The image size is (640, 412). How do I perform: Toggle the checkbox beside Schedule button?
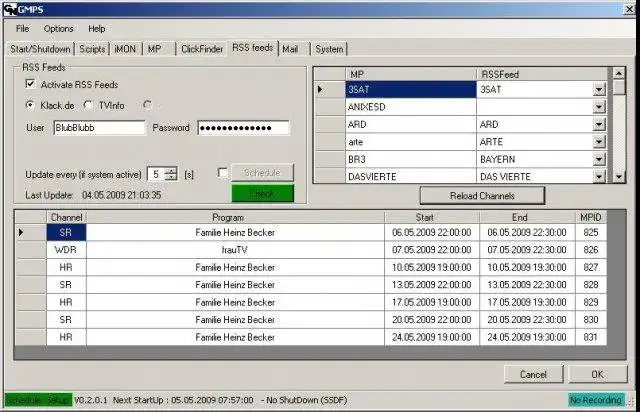223,173
